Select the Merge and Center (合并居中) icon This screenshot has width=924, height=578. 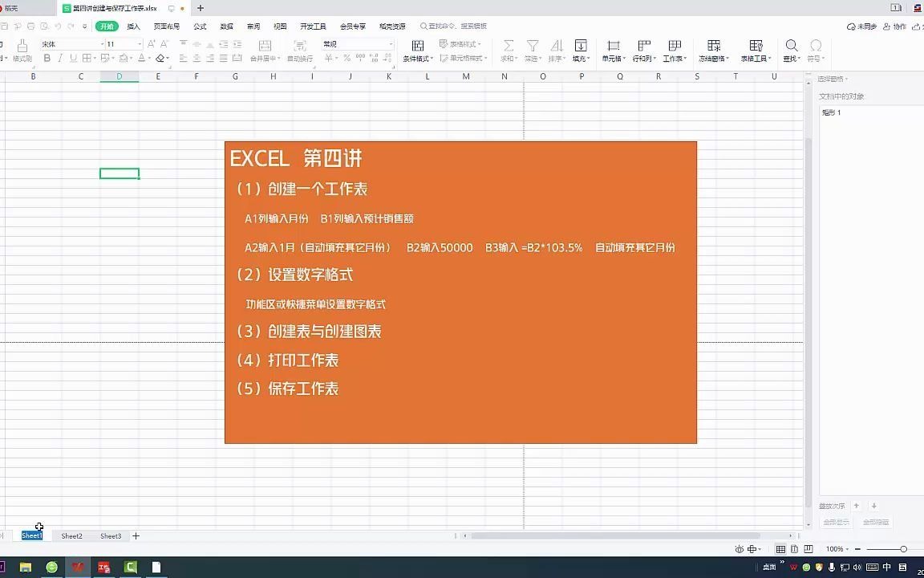[x=265, y=48]
